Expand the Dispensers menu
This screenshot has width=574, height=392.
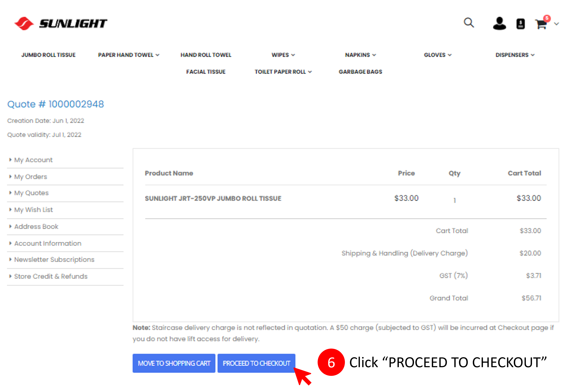tap(515, 55)
